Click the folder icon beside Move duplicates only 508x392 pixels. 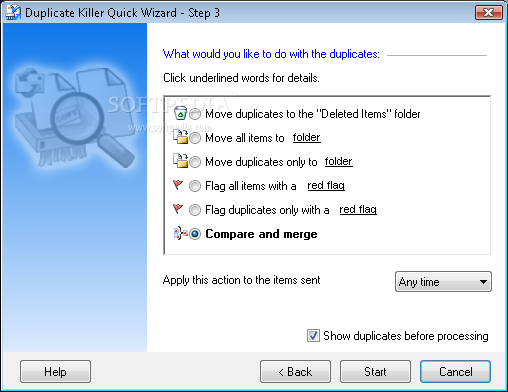click(x=181, y=161)
